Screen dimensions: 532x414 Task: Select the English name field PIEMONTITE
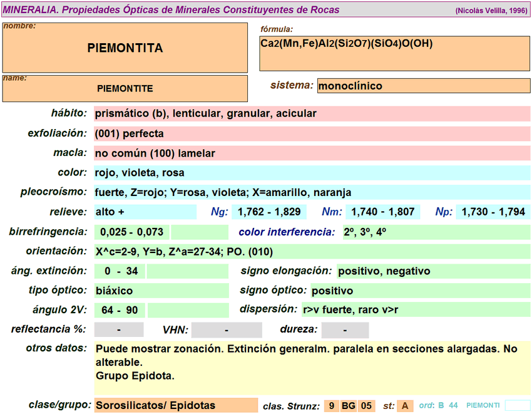(x=125, y=89)
